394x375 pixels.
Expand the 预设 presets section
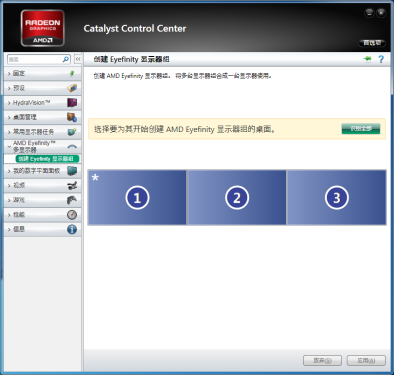click(42, 88)
